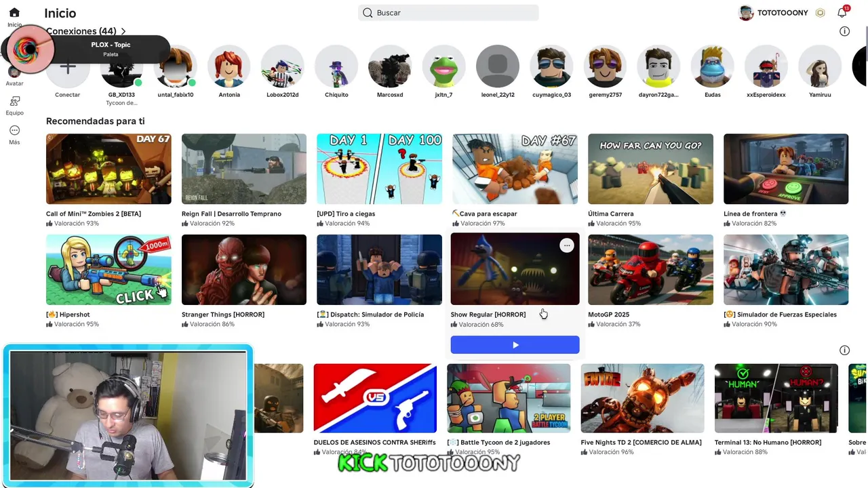Open the Robux hexagon icon
Image resolution: width=868 pixels, height=488 pixels.
(820, 13)
